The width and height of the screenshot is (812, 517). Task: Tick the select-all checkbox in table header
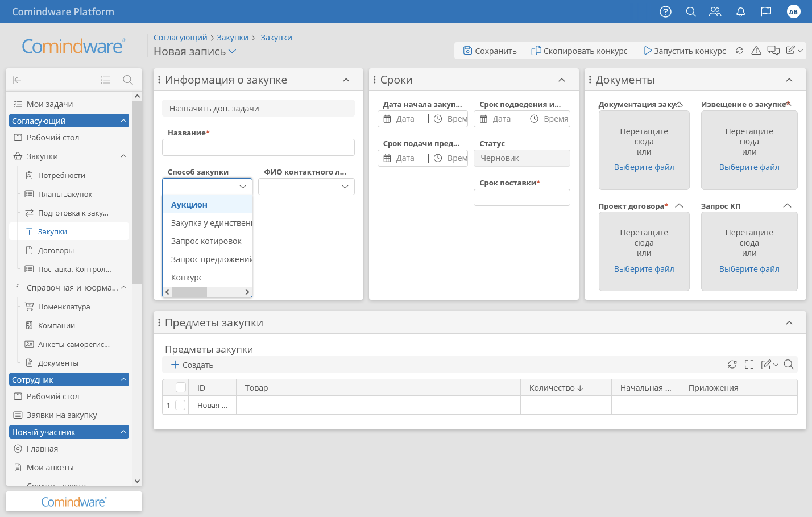(x=181, y=387)
